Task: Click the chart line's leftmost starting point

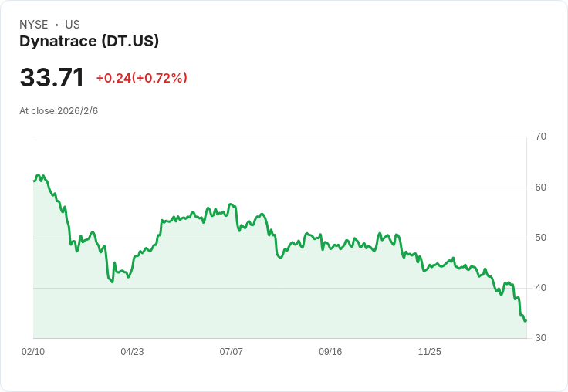Action: point(34,181)
